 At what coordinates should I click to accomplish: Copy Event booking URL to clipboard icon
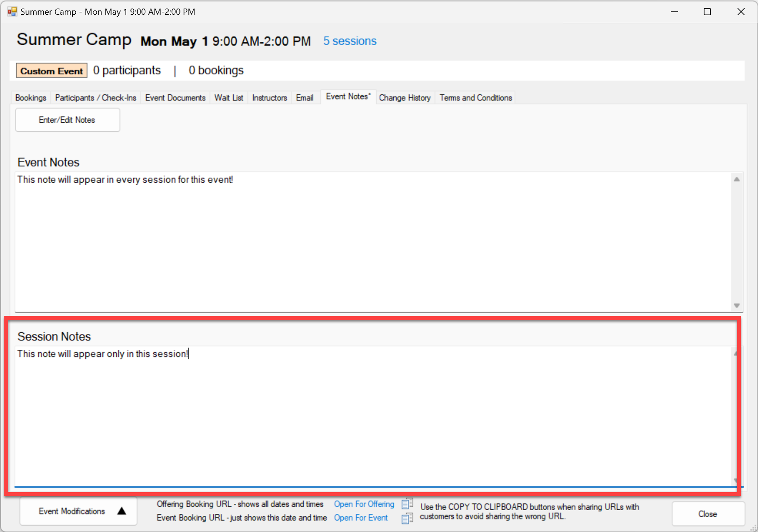pos(407,518)
